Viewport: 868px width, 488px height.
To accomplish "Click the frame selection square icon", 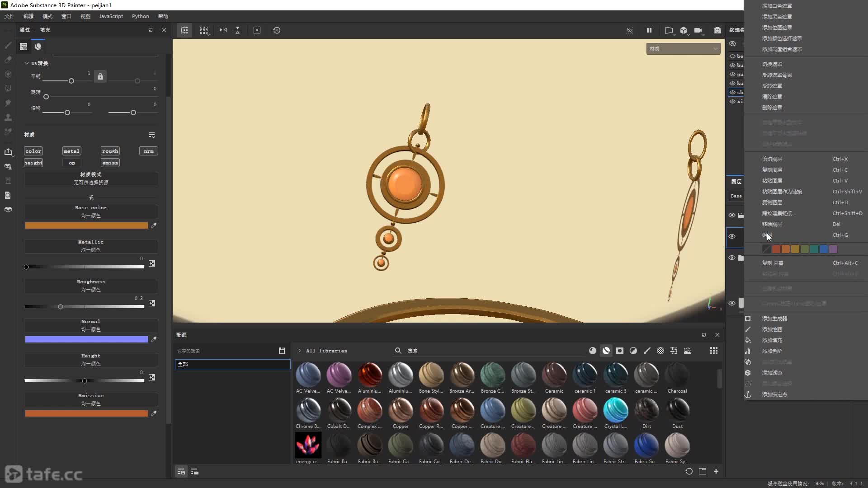I will point(257,30).
